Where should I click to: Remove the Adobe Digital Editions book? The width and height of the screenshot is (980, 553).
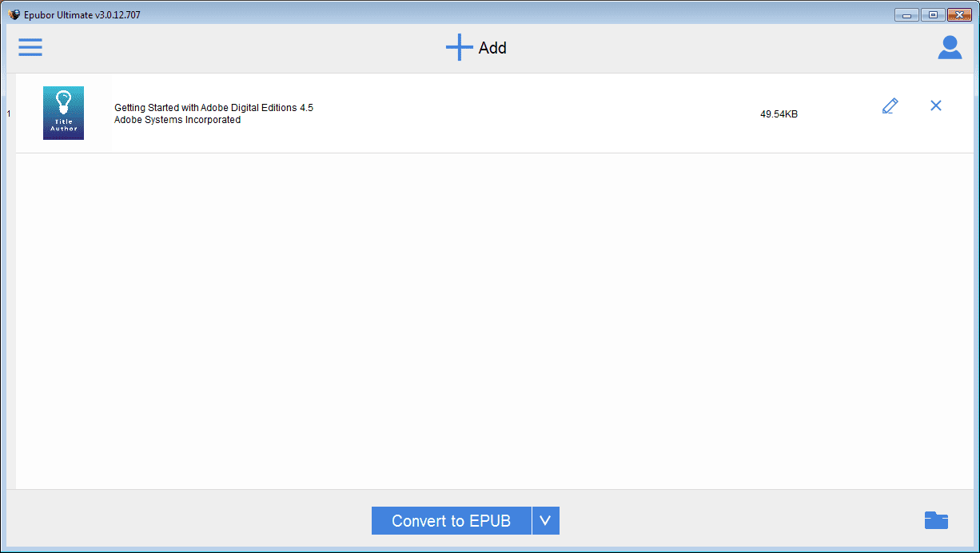tap(936, 105)
